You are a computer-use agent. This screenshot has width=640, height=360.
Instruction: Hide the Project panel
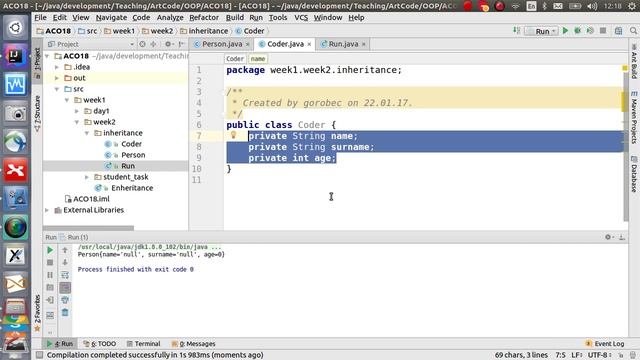point(182,44)
